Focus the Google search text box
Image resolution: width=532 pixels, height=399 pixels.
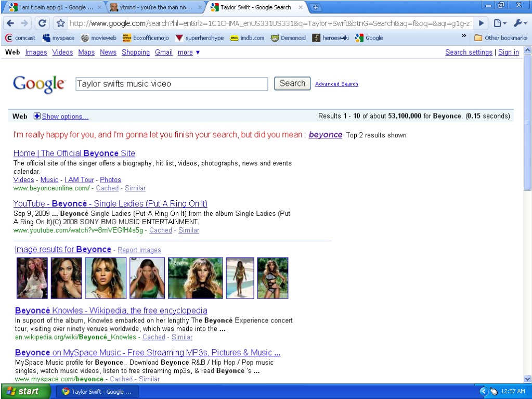tap(172, 84)
